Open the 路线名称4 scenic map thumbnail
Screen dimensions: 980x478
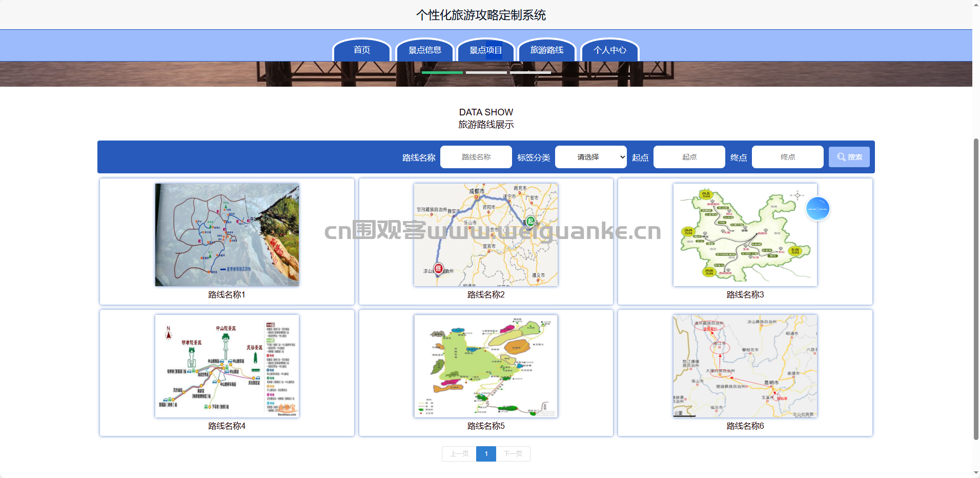point(227,366)
